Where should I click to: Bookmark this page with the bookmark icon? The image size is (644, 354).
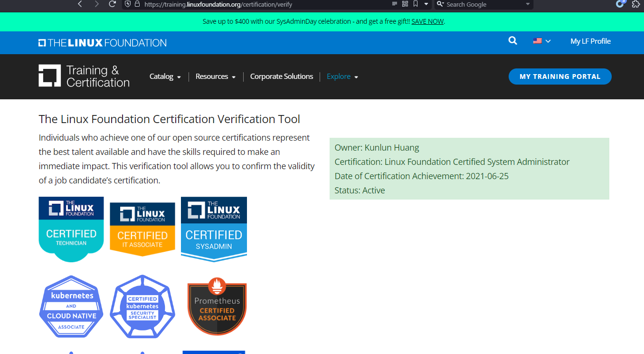click(416, 4)
